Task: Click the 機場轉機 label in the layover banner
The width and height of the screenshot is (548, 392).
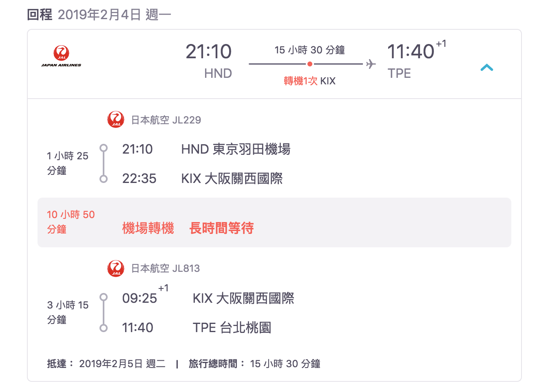Action: pos(148,228)
